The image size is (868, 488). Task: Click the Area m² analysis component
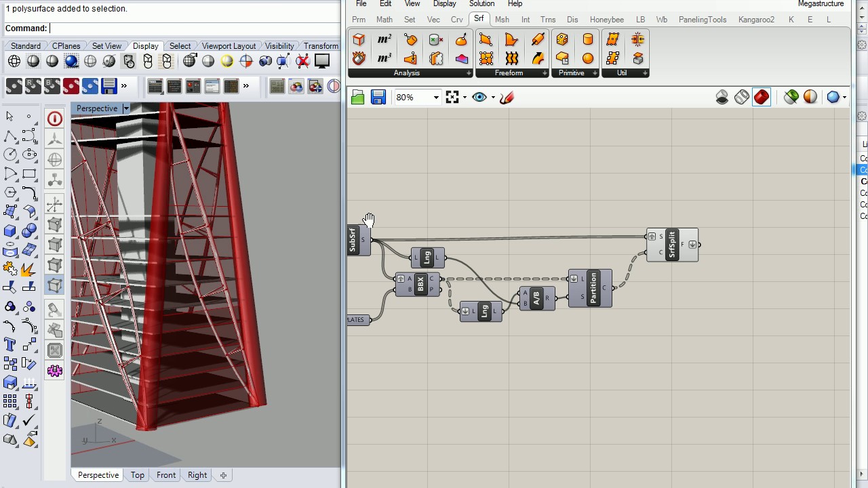coord(384,39)
